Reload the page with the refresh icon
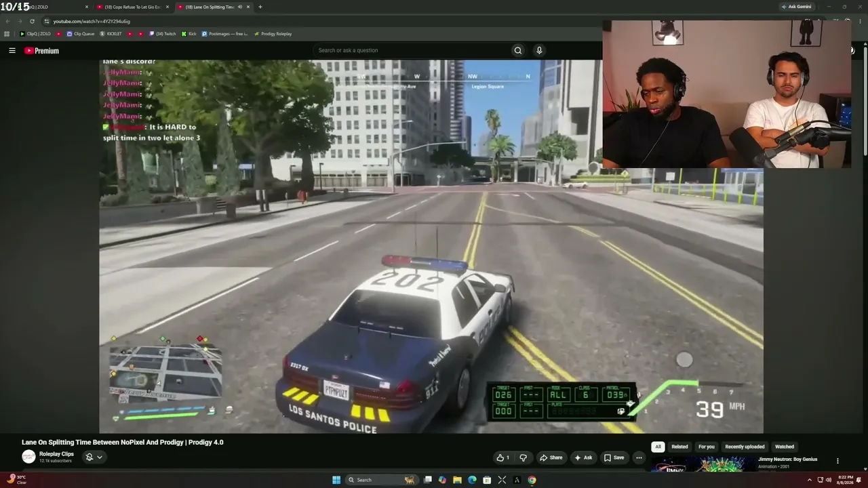868x488 pixels. click(x=32, y=21)
